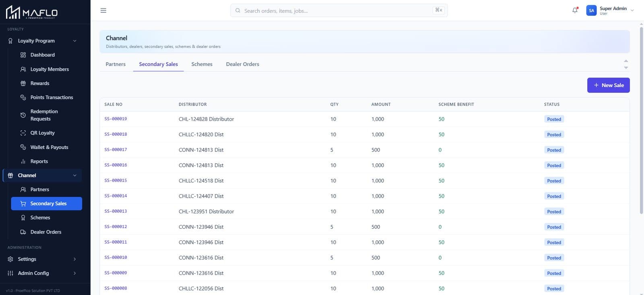Switch to the Dealer Orders tab
This screenshot has height=295, width=644.
click(x=242, y=64)
